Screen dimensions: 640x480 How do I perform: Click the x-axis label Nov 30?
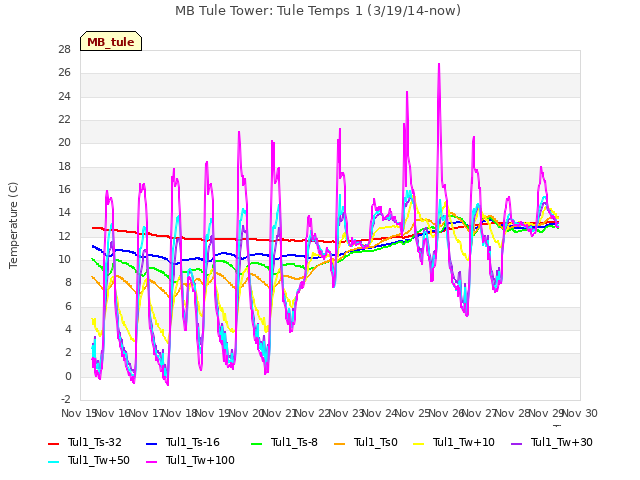click(x=580, y=413)
